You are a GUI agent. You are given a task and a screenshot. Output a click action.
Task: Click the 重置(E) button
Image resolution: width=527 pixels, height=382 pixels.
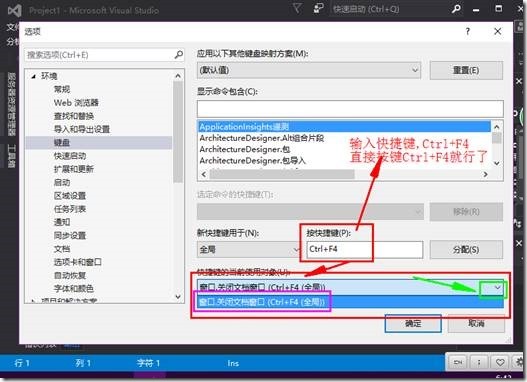pos(466,70)
